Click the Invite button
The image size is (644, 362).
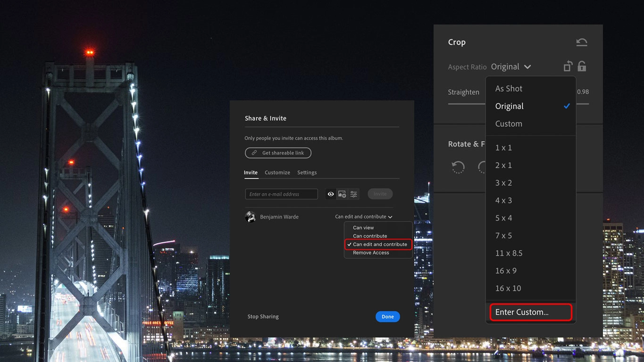pos(380,194)
